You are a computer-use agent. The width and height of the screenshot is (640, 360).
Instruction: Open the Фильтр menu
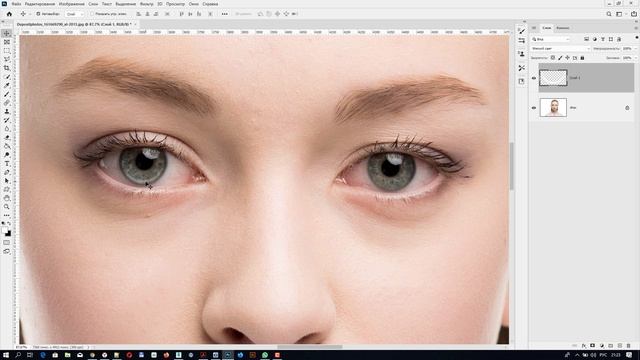tap(146, 4)
